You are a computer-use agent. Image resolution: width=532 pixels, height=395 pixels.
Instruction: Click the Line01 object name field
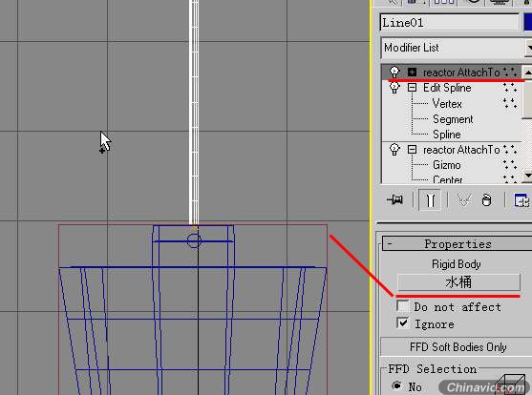(x=450, y=23)
